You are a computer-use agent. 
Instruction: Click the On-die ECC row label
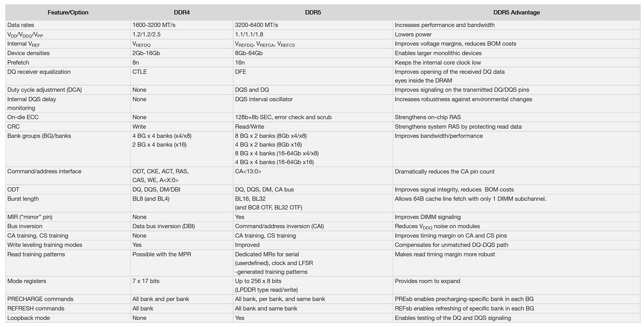click(x=23, y=117)
